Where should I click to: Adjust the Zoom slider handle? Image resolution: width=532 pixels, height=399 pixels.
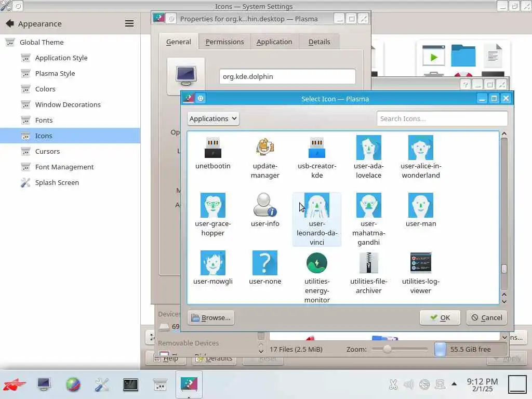[387, 349]
